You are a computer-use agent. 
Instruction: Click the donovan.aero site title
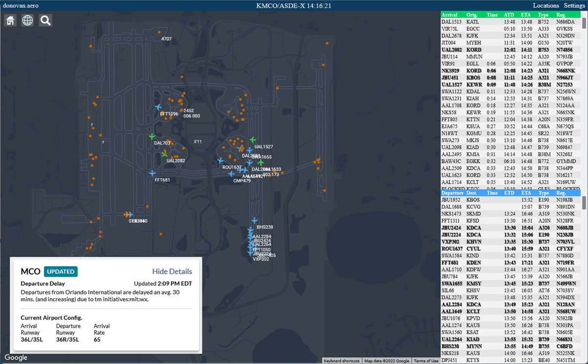(20, 5)
